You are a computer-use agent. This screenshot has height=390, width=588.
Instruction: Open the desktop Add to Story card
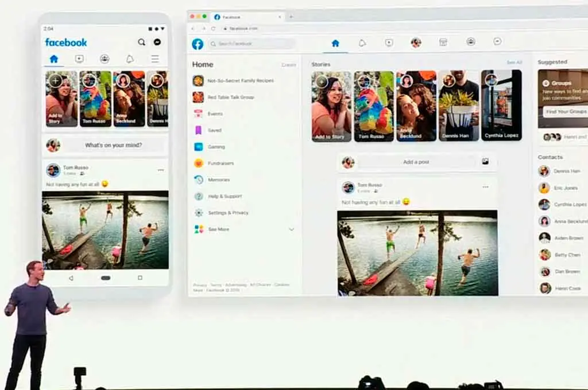(x=331, y=107)
